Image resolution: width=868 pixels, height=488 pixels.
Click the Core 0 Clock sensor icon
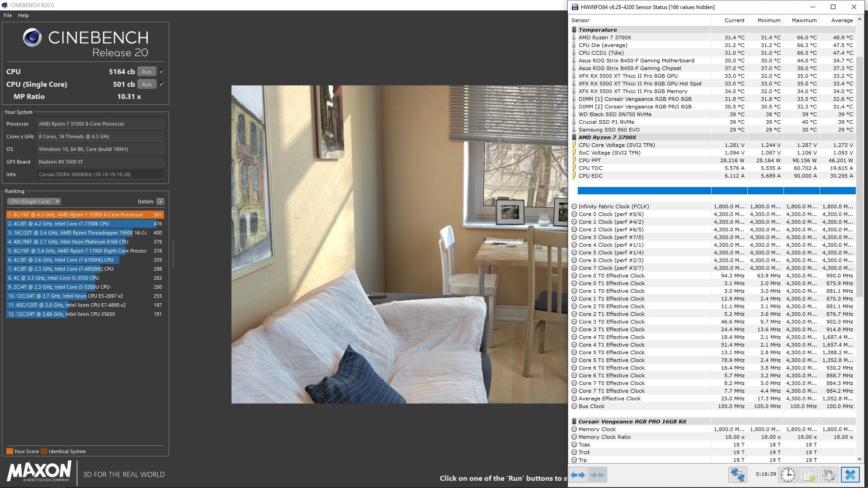[574, 214]
